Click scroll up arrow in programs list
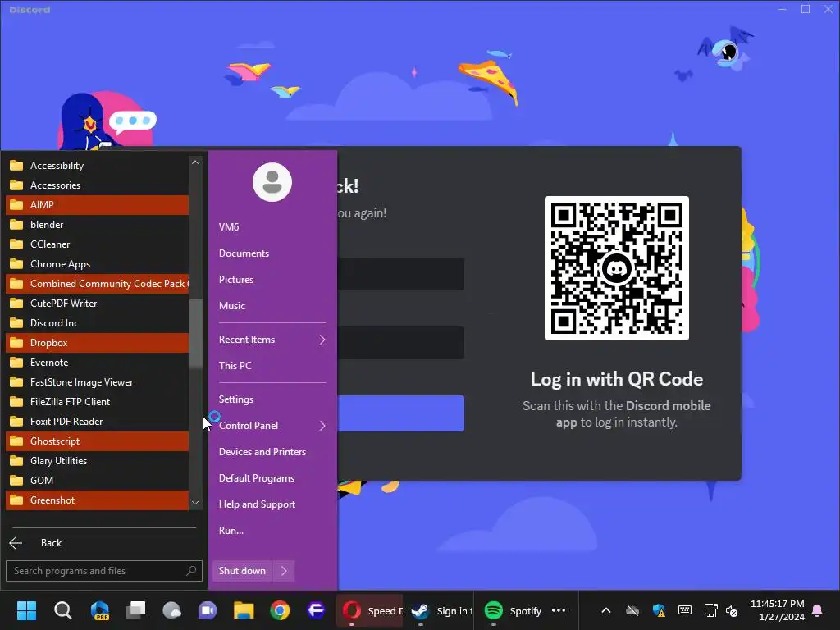The width and height of the screenshot is (840, 630). tap(195, 162)
